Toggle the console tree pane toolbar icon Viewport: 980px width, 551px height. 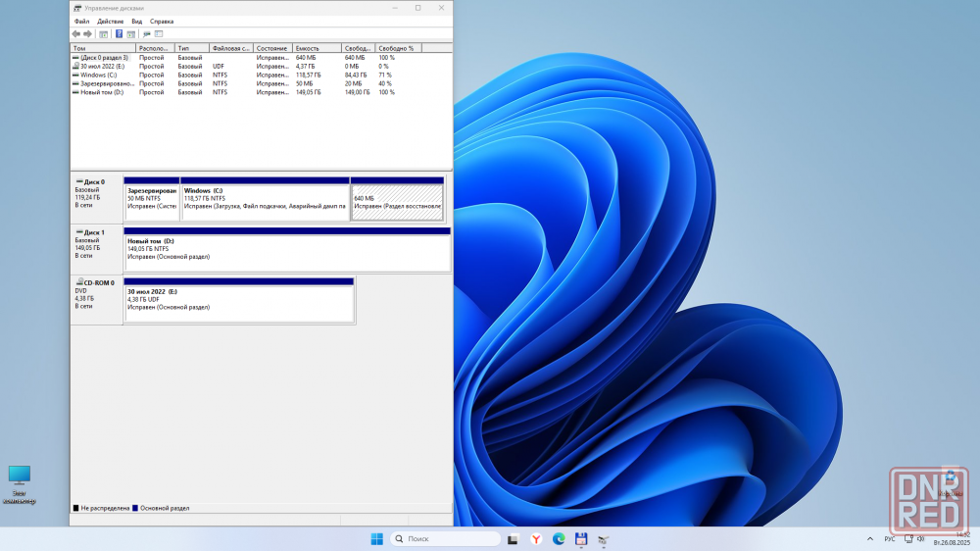(104, 33)
